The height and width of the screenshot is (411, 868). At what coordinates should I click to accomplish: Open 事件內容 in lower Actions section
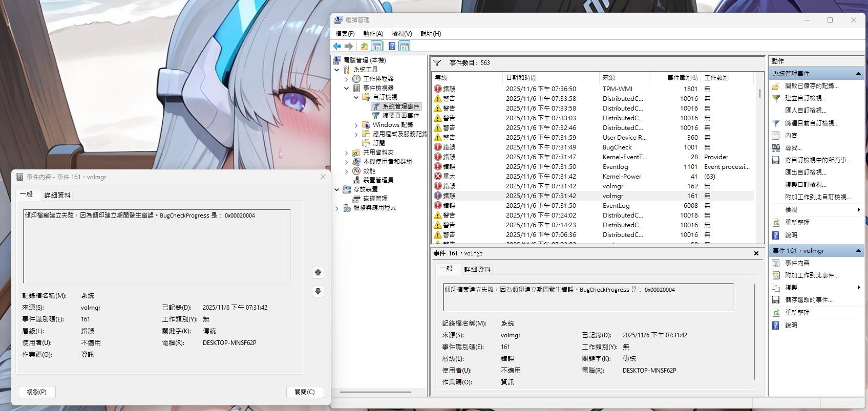pyautogui.click(x=797, y=263)
